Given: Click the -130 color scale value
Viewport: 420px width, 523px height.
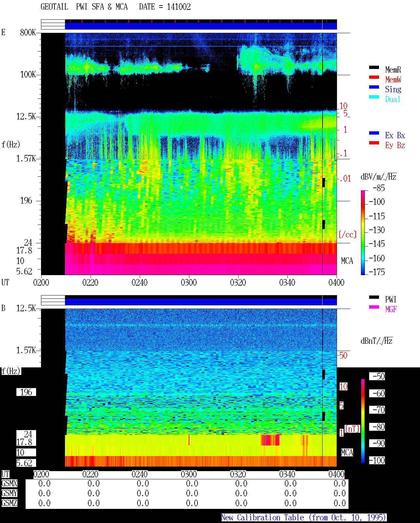Looking at the screenshot, I should (x=377, y=230).
